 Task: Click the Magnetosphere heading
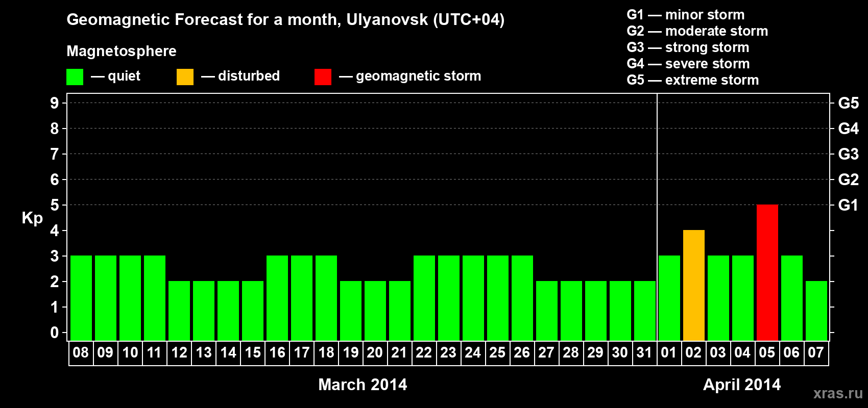[x=122, y=51]
